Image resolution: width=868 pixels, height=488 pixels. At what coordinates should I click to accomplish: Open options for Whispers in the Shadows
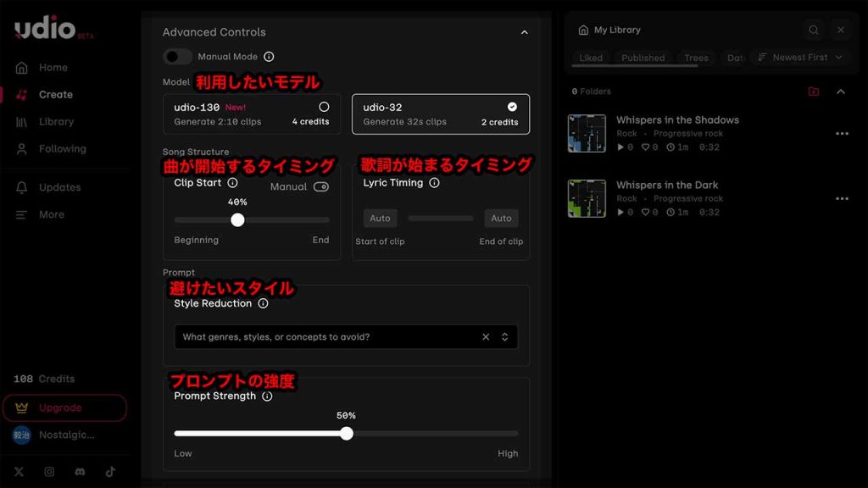[842, 133]
